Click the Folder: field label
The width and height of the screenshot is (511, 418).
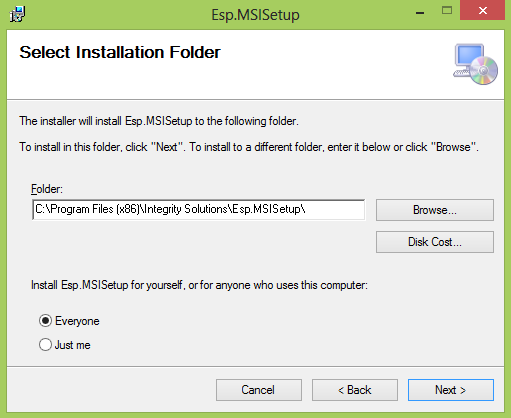pos(47,189)
